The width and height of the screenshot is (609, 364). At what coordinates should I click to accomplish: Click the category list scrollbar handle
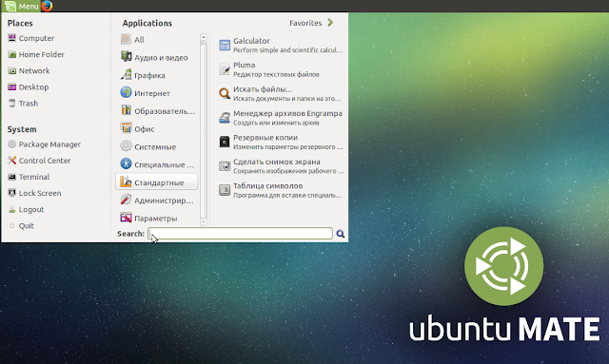(x=204, y=131)
